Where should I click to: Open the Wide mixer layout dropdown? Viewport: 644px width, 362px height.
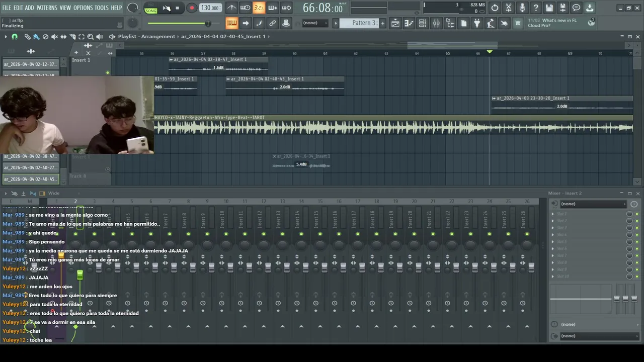[x=54, y=193]
